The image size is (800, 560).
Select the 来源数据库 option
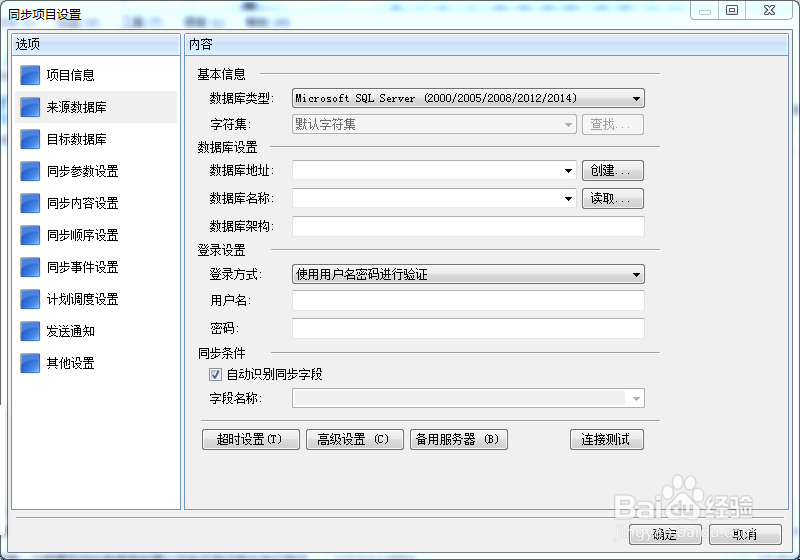[96, 107]
